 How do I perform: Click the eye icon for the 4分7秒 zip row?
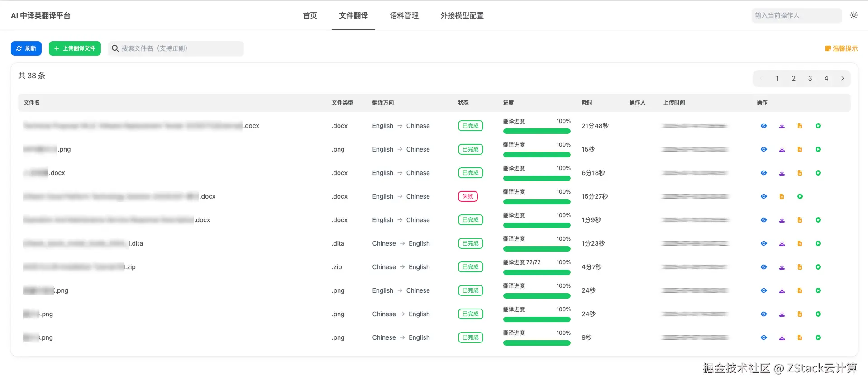763,267
